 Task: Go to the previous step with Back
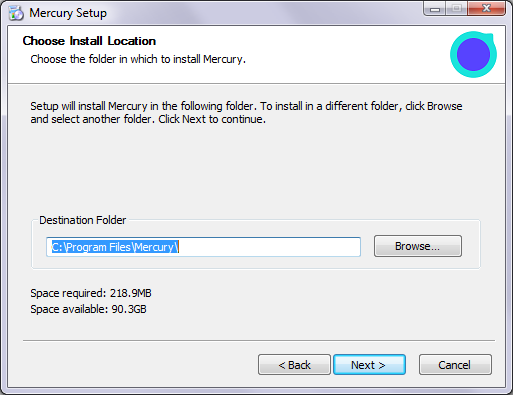(x=294, y=365)
